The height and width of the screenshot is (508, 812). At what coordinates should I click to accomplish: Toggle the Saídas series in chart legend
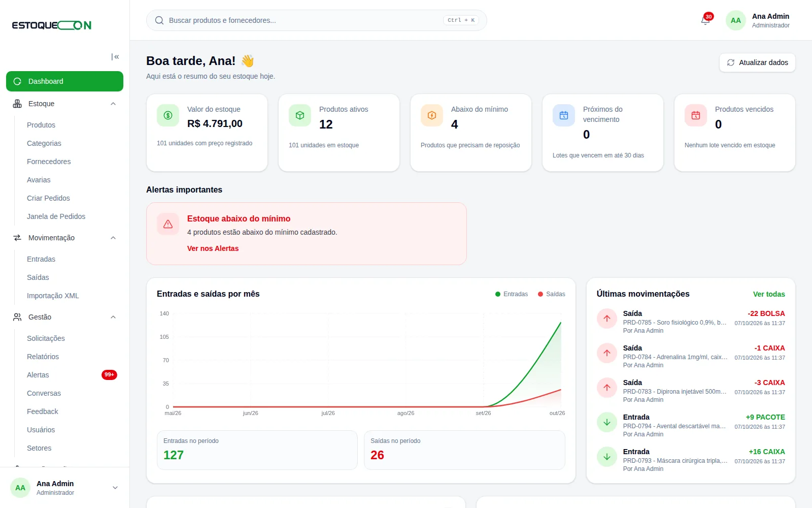[552, 294]
